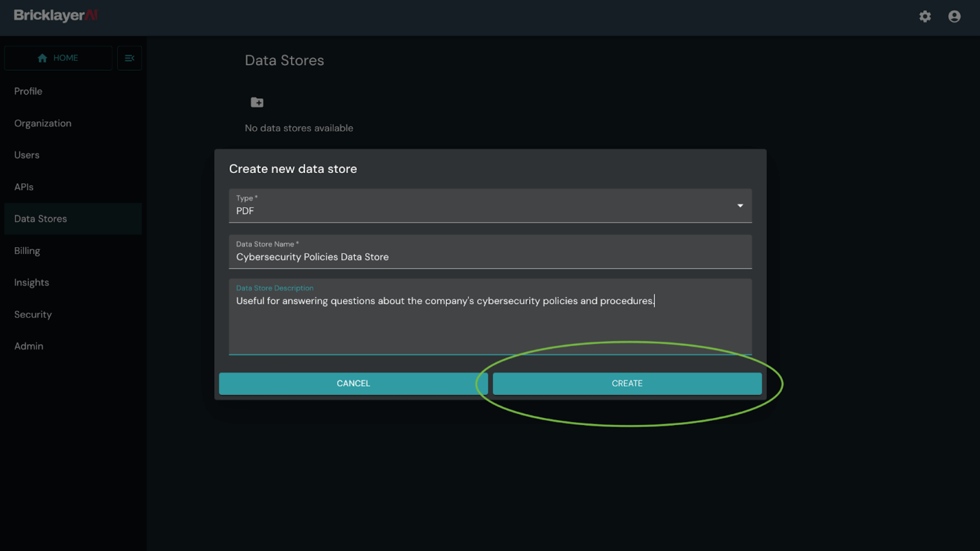Open the user account avatar icon

coord(954,16)
